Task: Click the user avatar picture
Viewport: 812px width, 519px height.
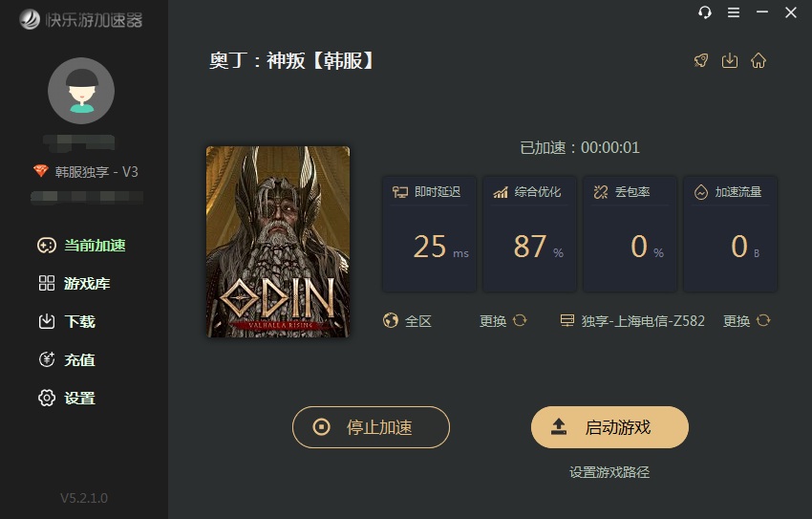Action: [x=81, y=91]
